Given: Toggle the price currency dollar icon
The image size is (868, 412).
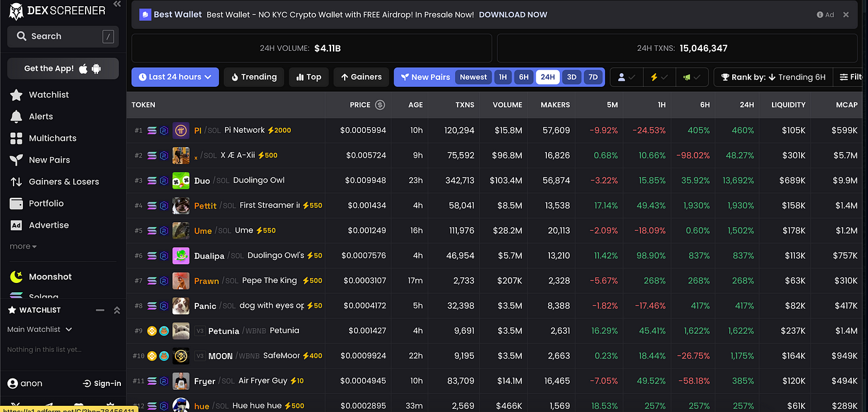Looking at the screenshot, I should pos(380,105).
